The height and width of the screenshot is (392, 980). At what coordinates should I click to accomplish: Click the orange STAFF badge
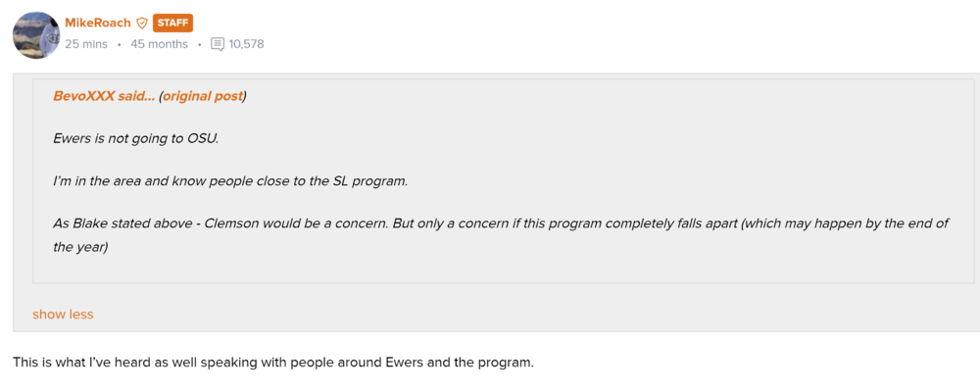pos(172,23)
